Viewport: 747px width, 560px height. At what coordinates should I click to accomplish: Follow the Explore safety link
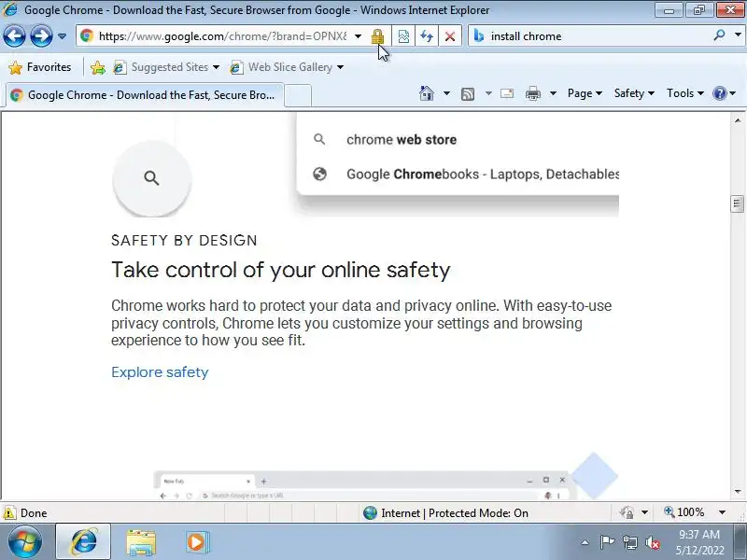click(x=160, y=371)
